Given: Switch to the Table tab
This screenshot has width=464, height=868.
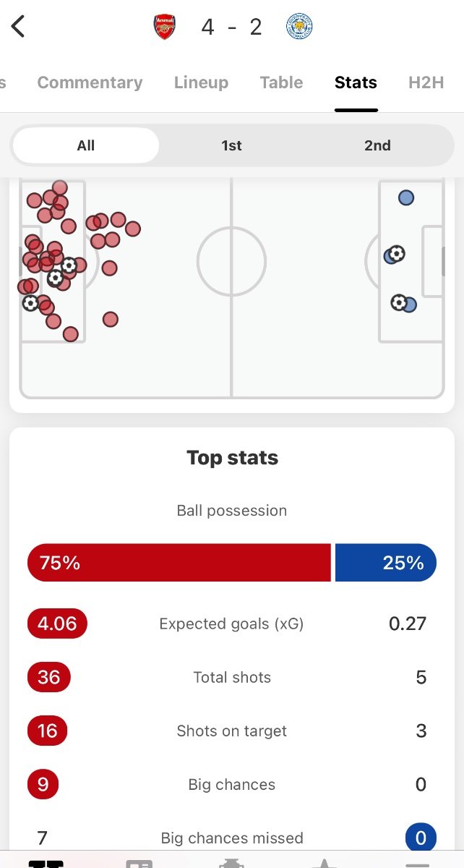Looking at the screenshot, I should 281,82.
